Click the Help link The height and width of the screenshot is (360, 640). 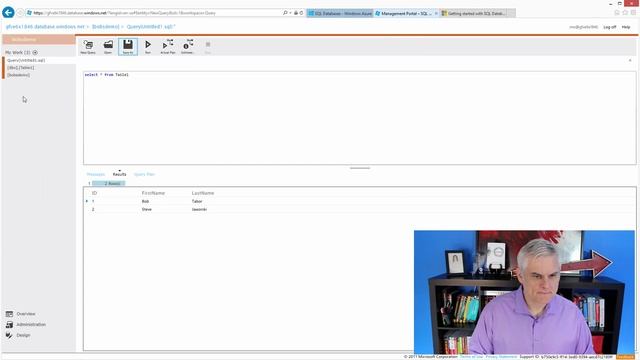(626, 27)
